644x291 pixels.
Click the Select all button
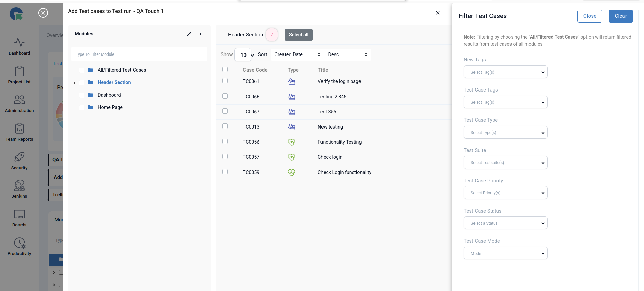click(x=298, y=35)
